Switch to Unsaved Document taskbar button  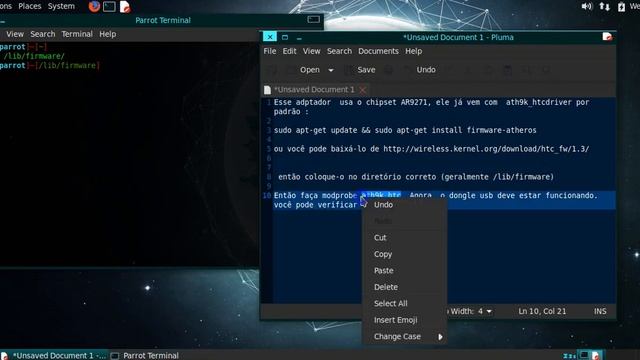click(x=53, y=355)
